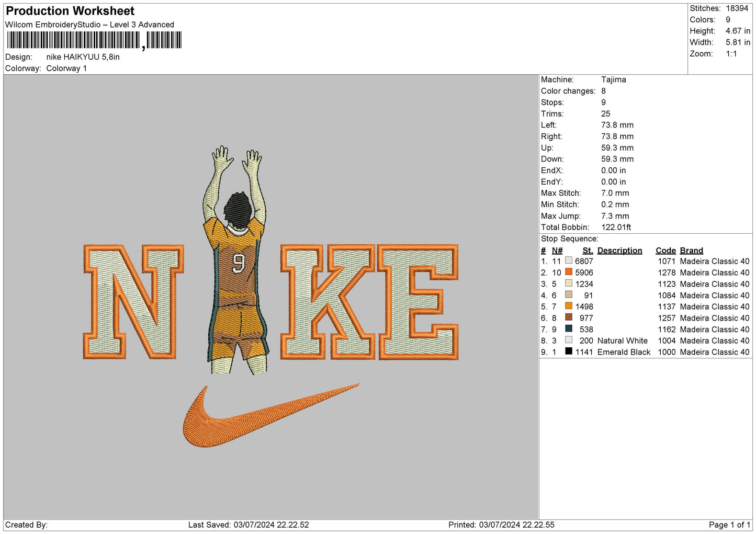Click the Height value 4.67 in
Image resolution: width=756 pixels, height=534 pixels.
[x=738, y=31]
